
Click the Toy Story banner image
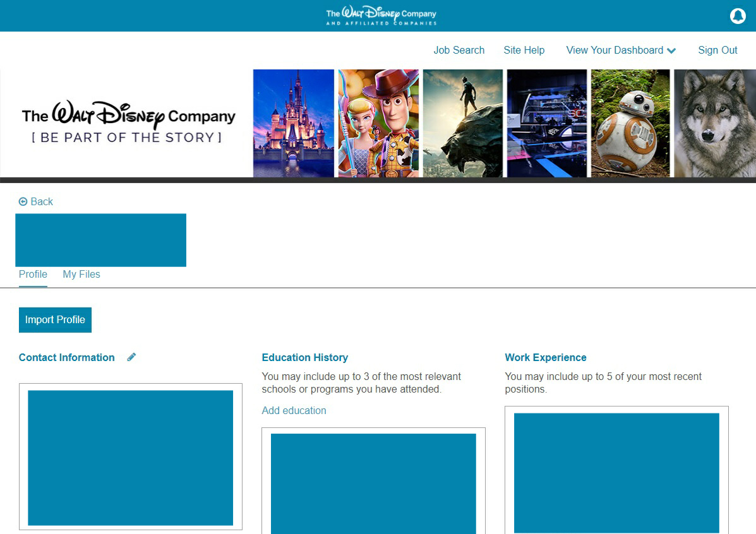coord(377,122)
